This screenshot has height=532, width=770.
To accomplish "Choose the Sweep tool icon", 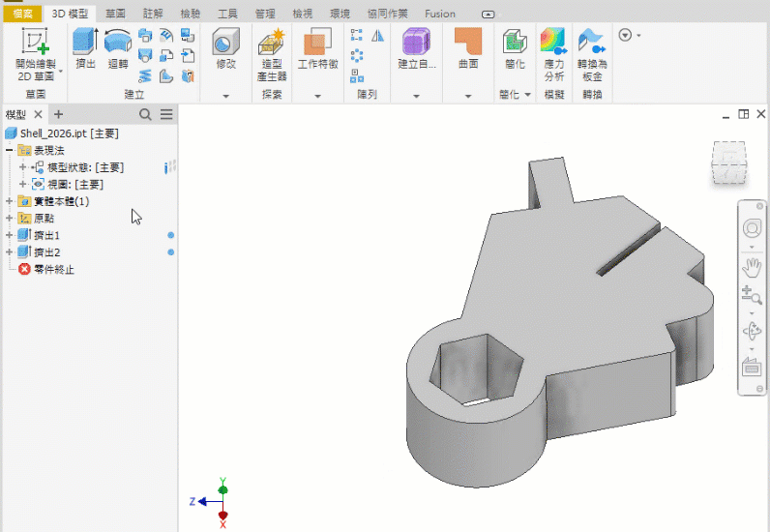I will (145, 36).
